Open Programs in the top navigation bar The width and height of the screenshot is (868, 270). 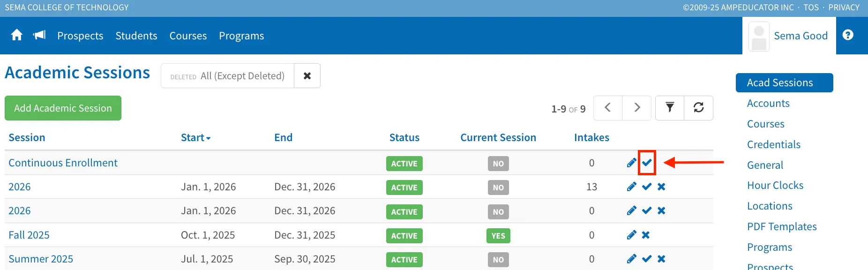pos(241,36)
